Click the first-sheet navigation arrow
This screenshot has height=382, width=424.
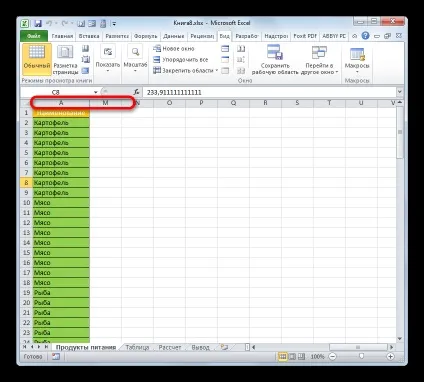coord(25,347)
